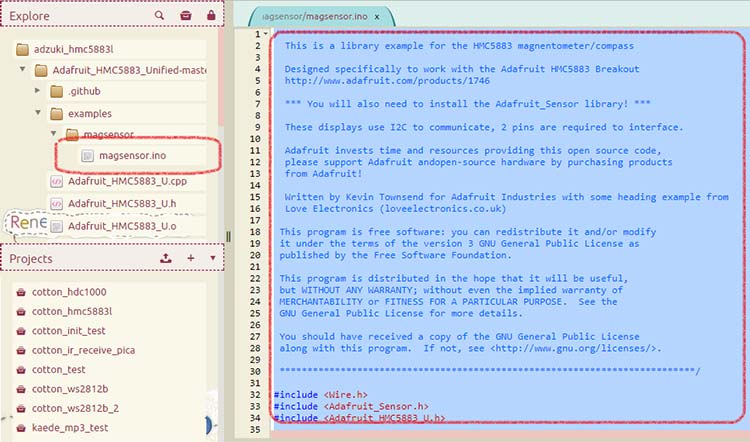Collapse the magsensor folder

click(x=54, y=133)
